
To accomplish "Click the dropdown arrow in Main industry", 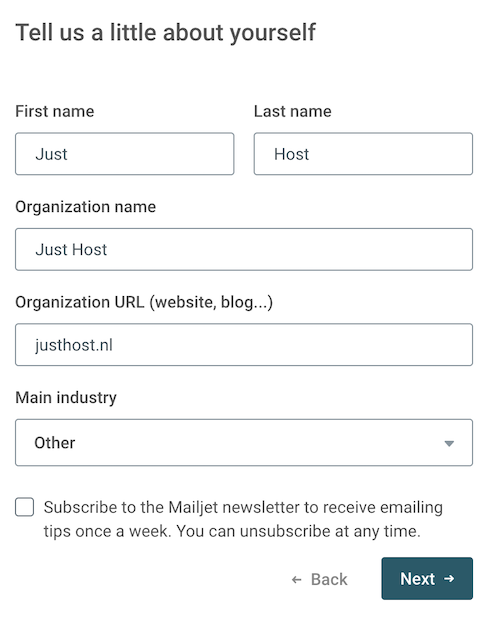I will (x=449, y=443).
